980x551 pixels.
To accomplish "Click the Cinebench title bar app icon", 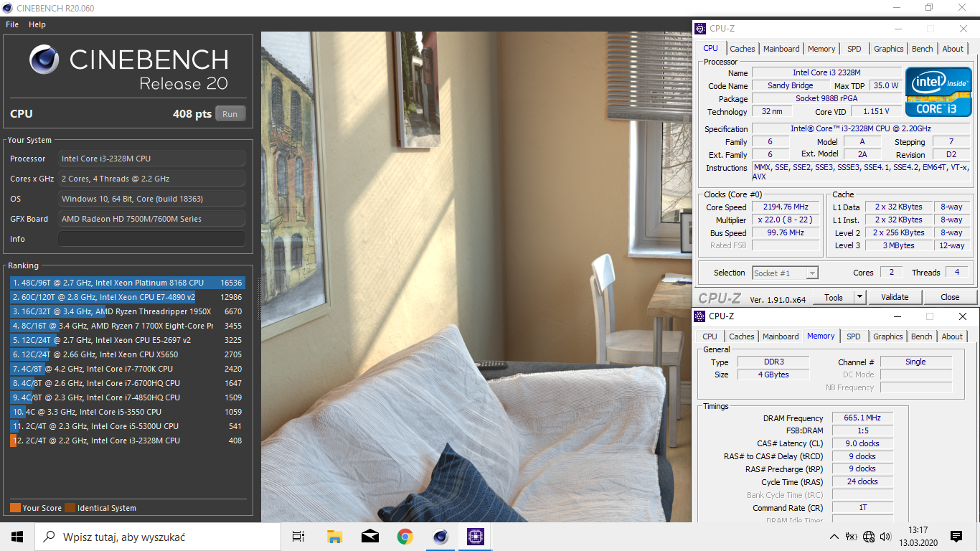I will (7, 8).
